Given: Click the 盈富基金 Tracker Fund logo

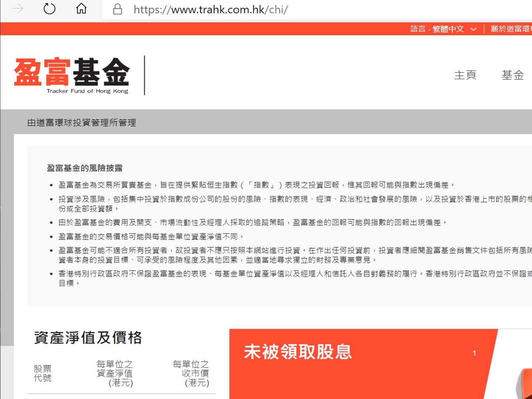Looking at the screenshot, I should tap(72, 75).
